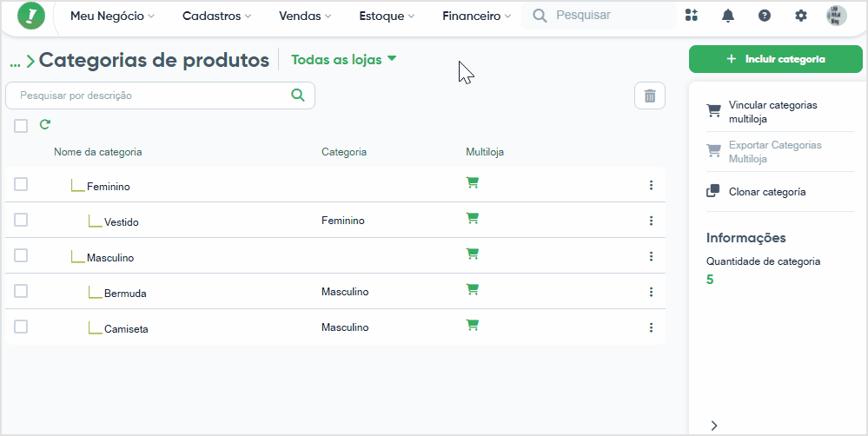The height and width of the screenshot is (436, 868).
Task: Expand the Meu Negócio menu
Action: click(112, 16)
